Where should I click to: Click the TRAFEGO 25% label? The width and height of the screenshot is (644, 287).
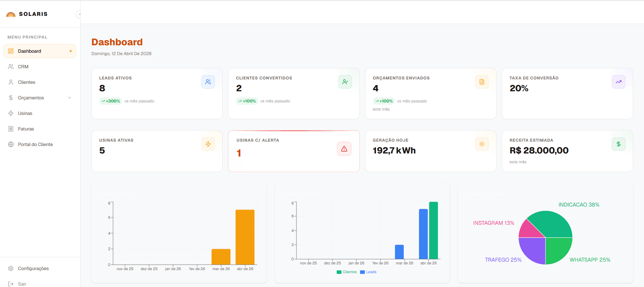click(x=503, y=260)
